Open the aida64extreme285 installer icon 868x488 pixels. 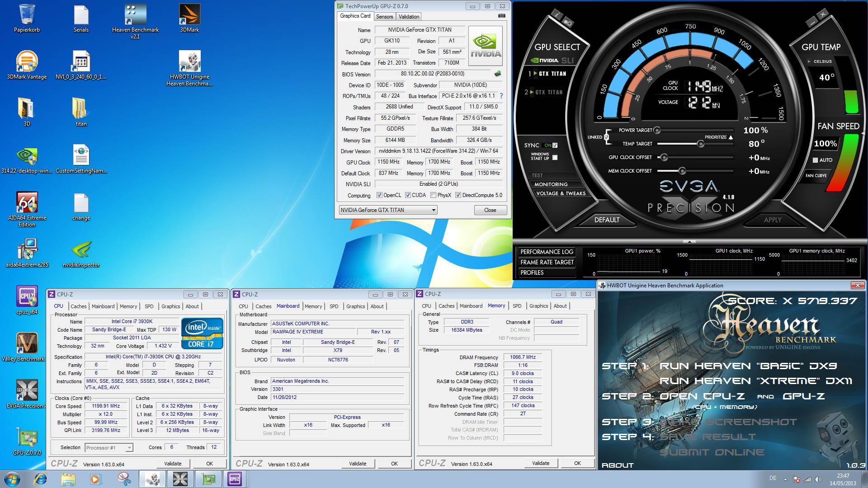click(x=27, y=253)
